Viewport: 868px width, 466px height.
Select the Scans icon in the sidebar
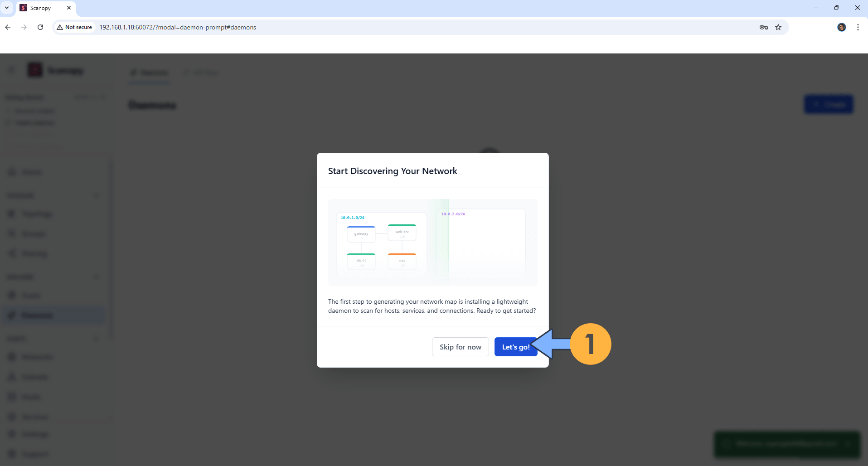pyautogui.click(x=31, y=295)
